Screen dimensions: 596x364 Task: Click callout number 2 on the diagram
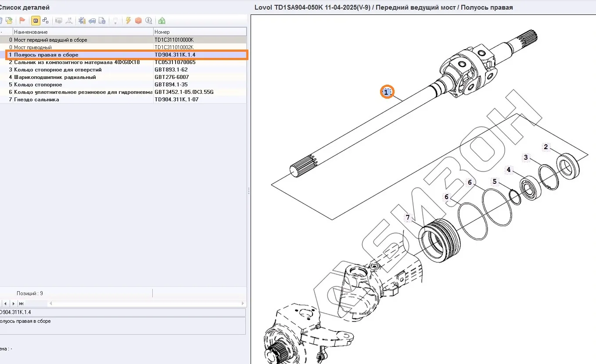coord(546,147)
